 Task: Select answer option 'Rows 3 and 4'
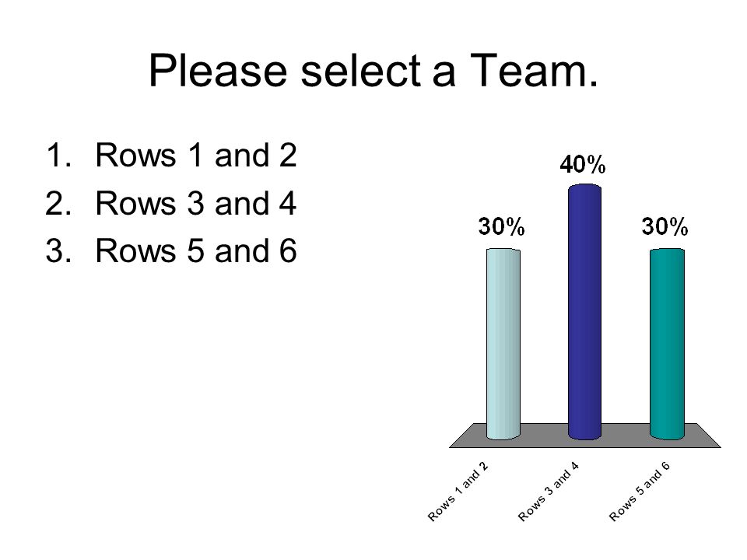coord(196,203)
